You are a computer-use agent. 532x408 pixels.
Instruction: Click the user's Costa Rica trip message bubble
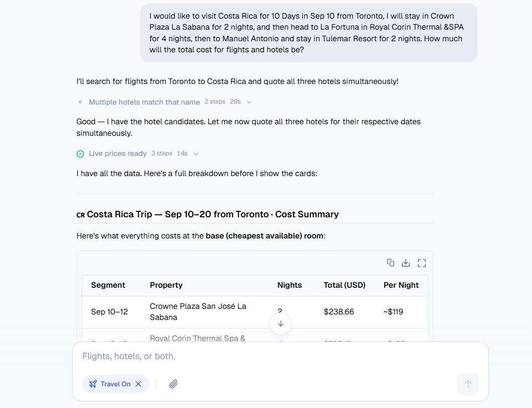(x=309, y=33)
